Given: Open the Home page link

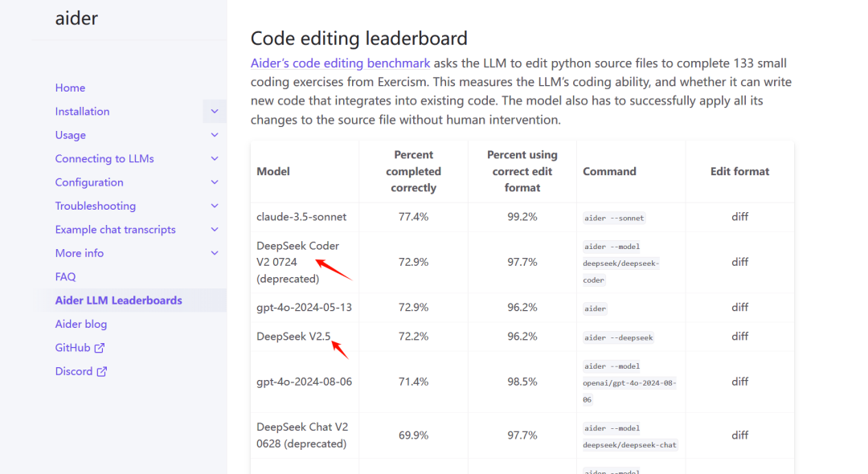Looking at the screenshot, I should pos(70,88).
